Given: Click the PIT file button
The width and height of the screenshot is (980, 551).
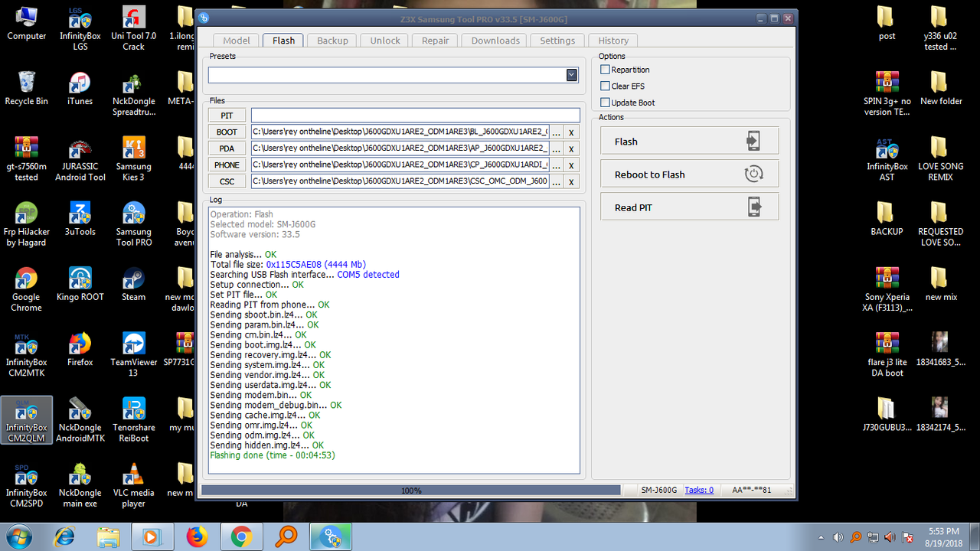Looking at the screenshot, I should (x=227, y=116).
